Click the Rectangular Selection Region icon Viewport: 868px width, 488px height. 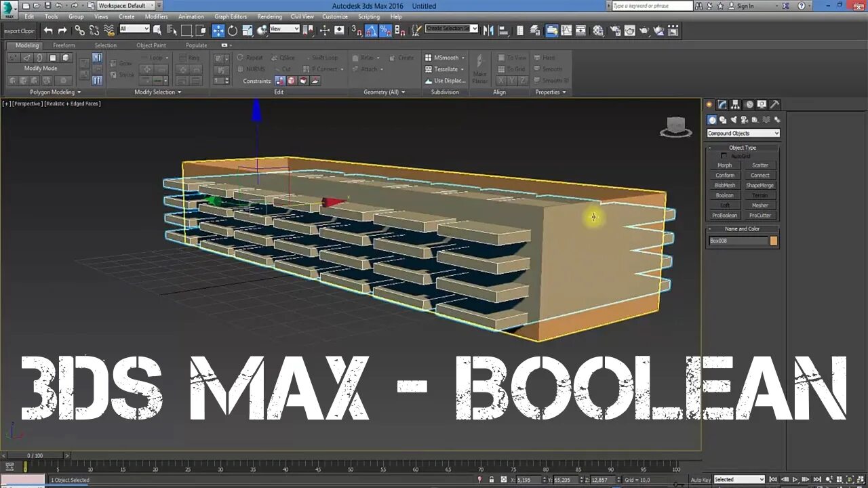(186, 30)
